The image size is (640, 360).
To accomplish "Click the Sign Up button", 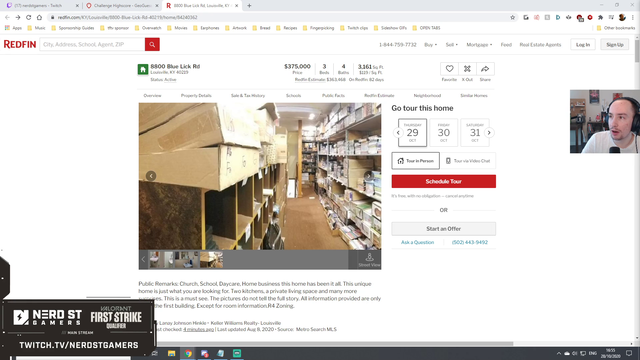I will coord(615,44).
